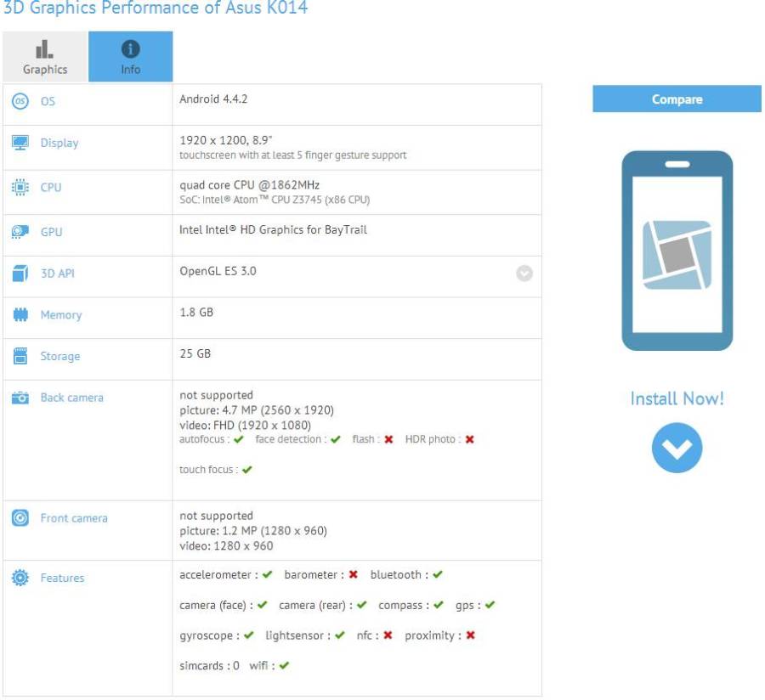Screen dimensions: 765x700
Task: Click the Install Now! link
Action: coord(677,398)
